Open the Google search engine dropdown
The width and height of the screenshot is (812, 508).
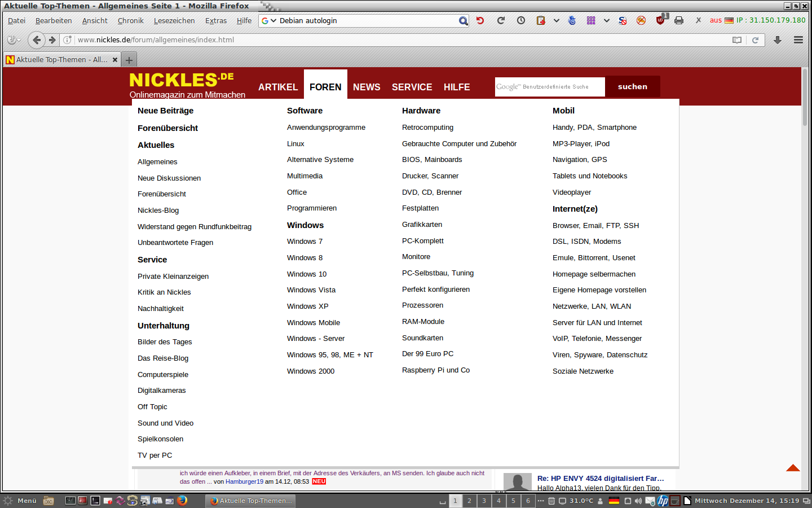269,21
